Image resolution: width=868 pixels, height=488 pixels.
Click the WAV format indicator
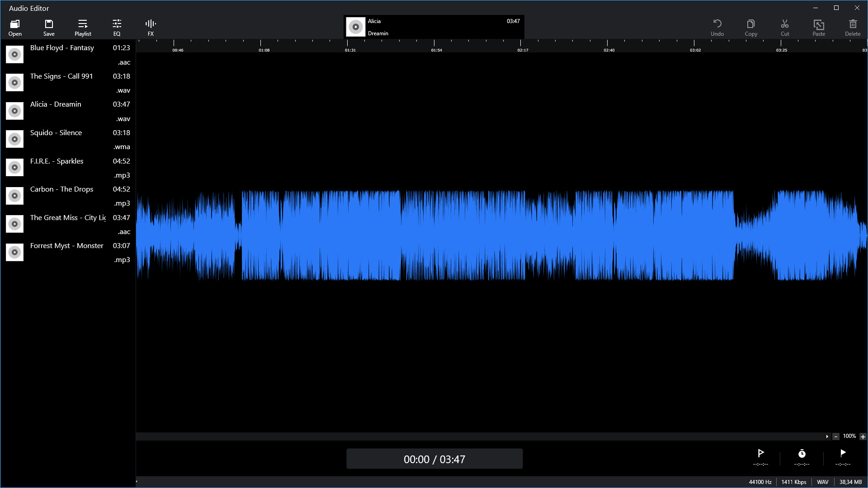pos(823,482)
